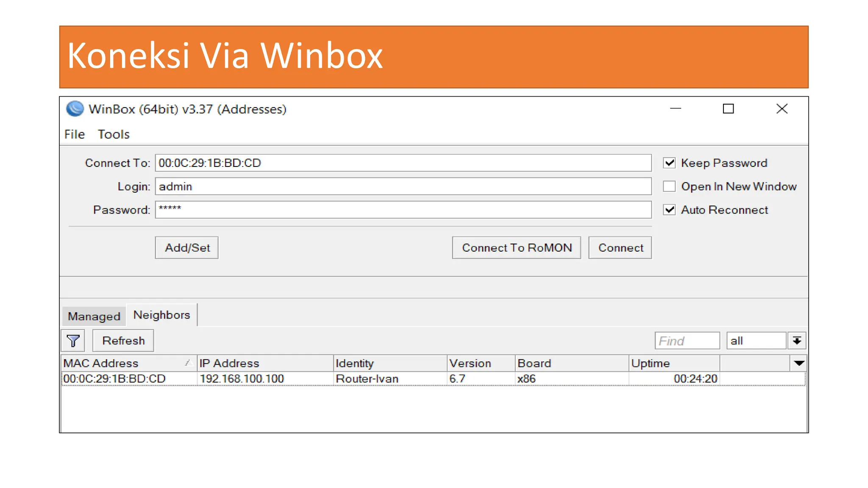Screen dimensions: 868x488
Task: Open the File menu
Action: coord(75,134)
